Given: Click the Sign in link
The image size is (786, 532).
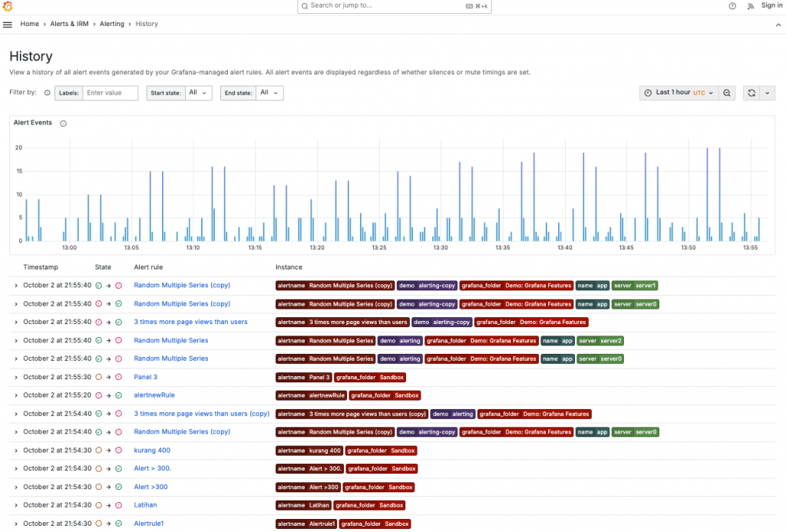Looking at the screenshot, I should point(771,5).
